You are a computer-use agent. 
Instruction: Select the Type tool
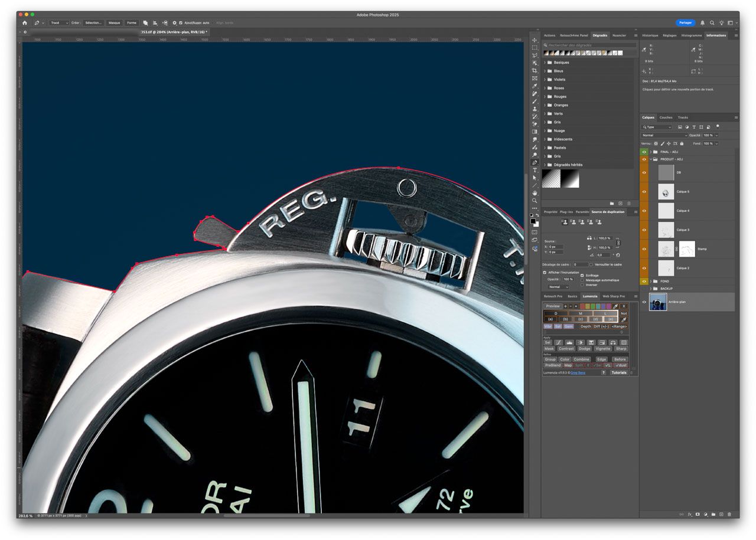535,170
